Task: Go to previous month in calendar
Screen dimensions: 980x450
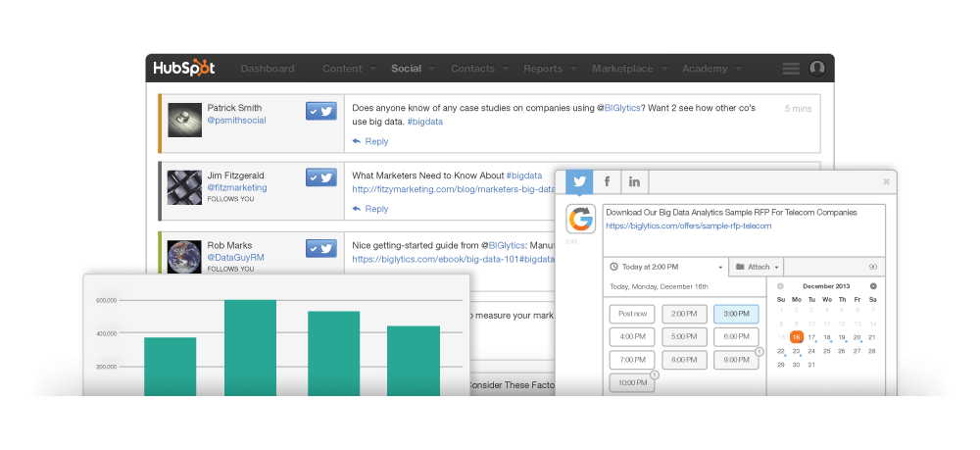Action: (x=781, y=286)
